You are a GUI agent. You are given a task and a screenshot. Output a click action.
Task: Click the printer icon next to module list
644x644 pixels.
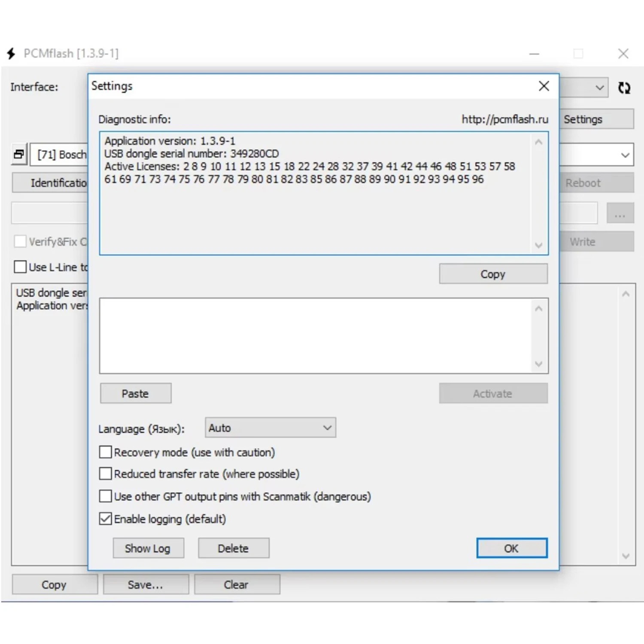pos(18,154)
